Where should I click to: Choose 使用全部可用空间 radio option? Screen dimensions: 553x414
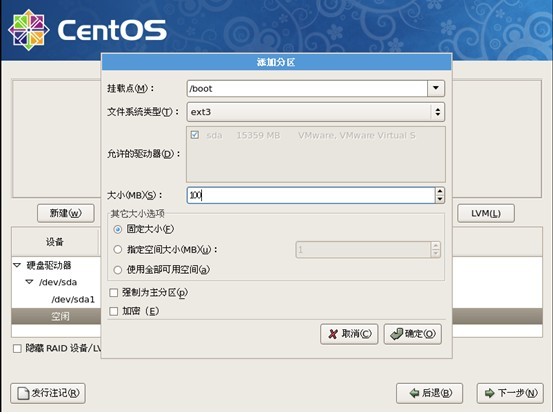118,270
